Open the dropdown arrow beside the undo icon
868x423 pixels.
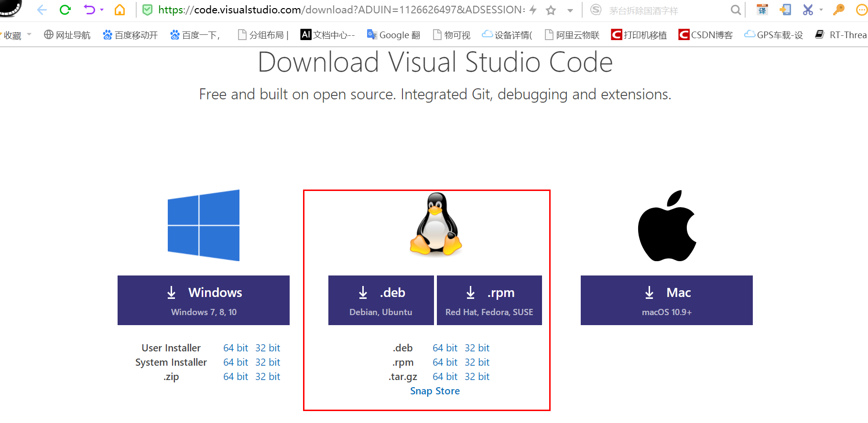[102, 10]
